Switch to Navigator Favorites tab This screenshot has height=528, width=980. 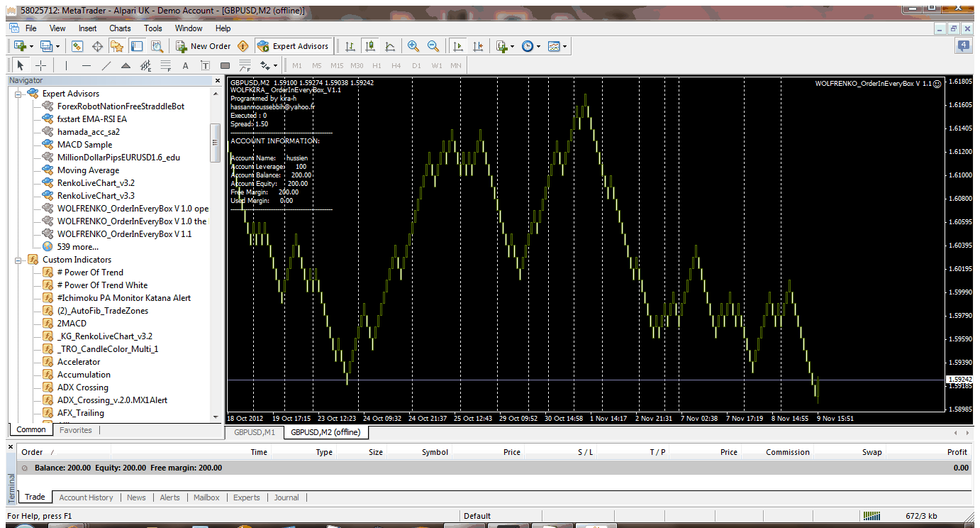(75, 430)
